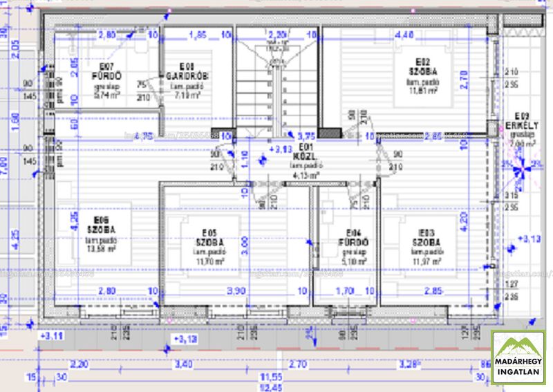
Task: Select the 3,90 dimension in E05 room
Action: (236, 291)
